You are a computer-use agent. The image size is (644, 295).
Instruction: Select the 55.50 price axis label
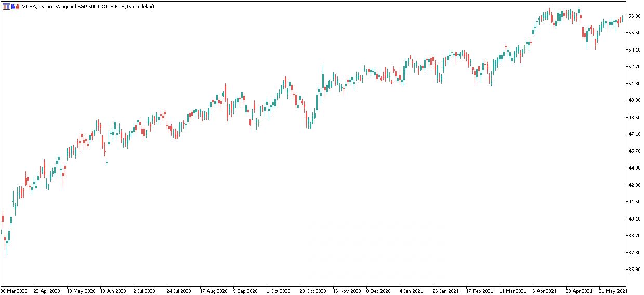pyautogui.click(x=634, y=33)
